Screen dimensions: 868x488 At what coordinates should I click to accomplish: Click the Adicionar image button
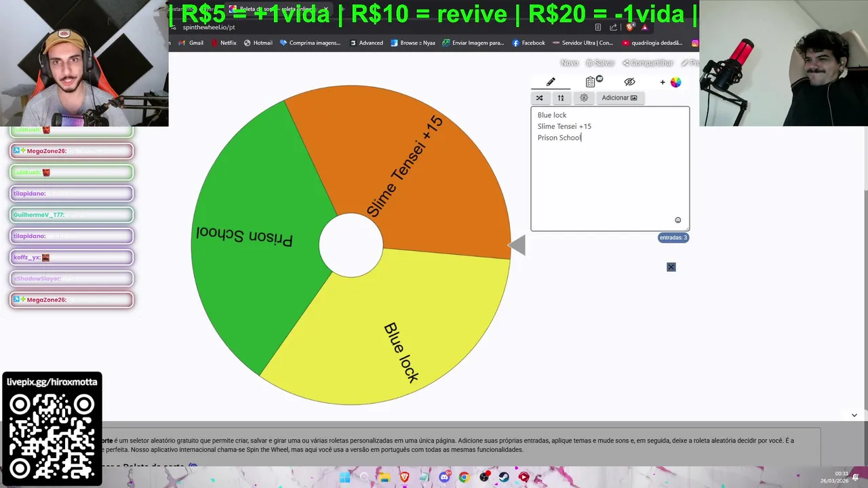tap(619, 98)
